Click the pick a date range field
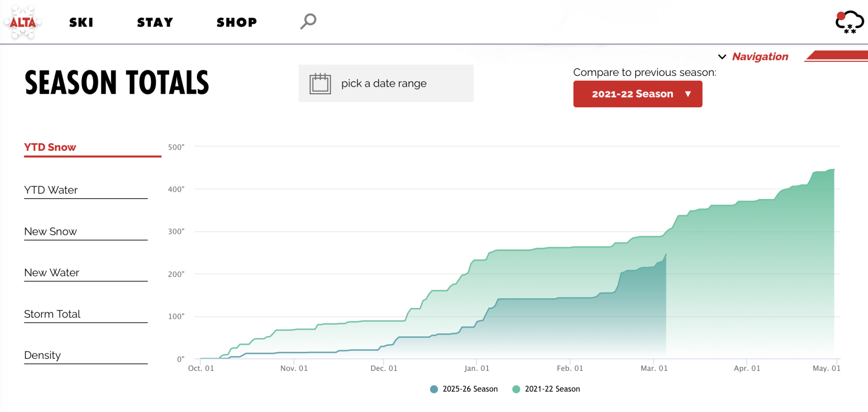This screenshot has width=868, height=412. pyautogui.click(x=384, y=83)
